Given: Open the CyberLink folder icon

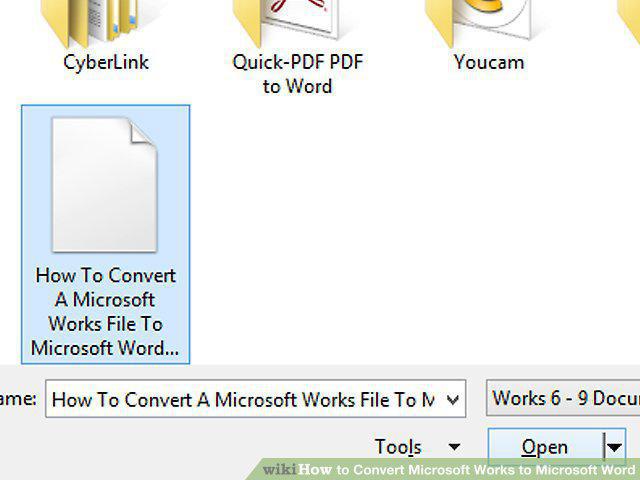Looking at the screenshot, I should (x=92, y=22).
